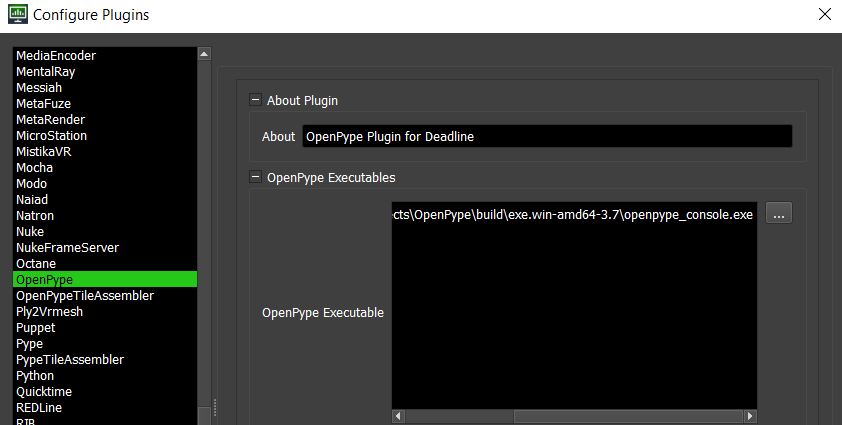
Task: Close the Configure Plugins window
Action: [x=824, y=15]
